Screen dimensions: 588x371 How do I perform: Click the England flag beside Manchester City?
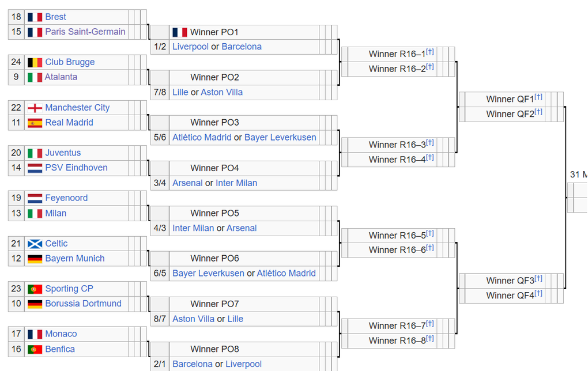point(35,108)
